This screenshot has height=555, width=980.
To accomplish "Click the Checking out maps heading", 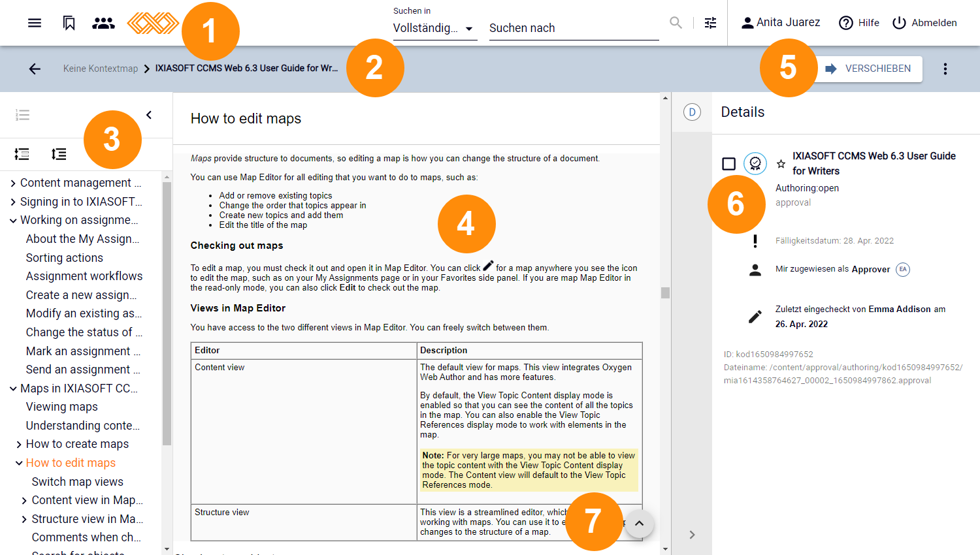I will point(237,246).
